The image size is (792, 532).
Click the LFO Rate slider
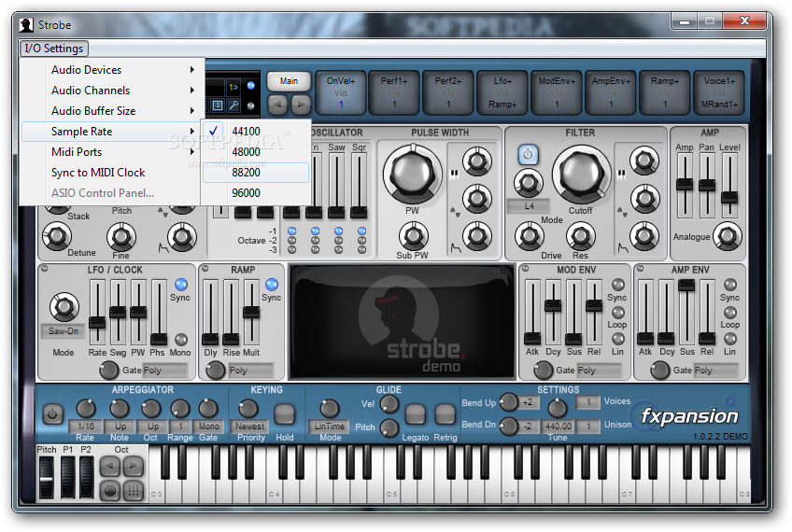pyautogui.click(x=97, y=313)
